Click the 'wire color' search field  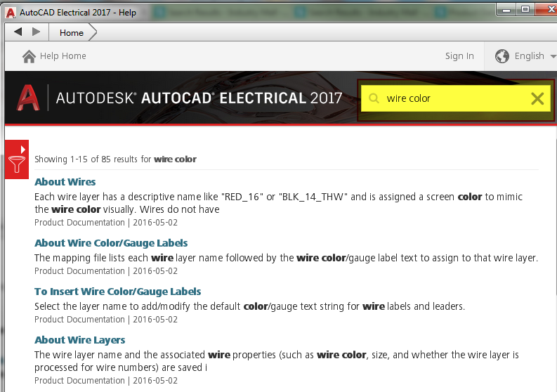pos(454,98)
